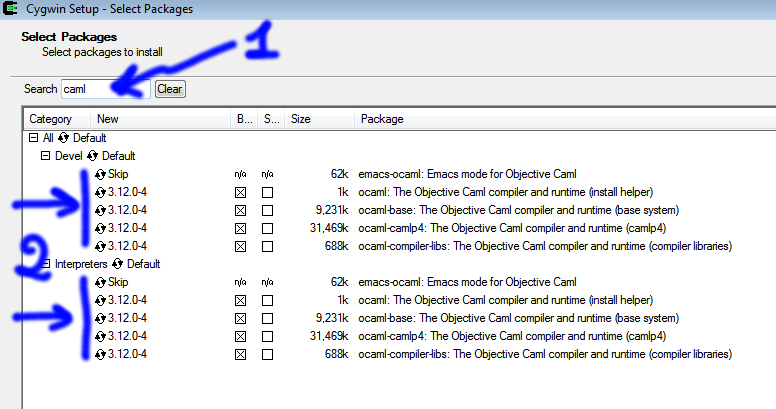Cycle the Skip icon for emacs-ocaml under Devel
The image size is (776, 409).
(x=100, y=174)
